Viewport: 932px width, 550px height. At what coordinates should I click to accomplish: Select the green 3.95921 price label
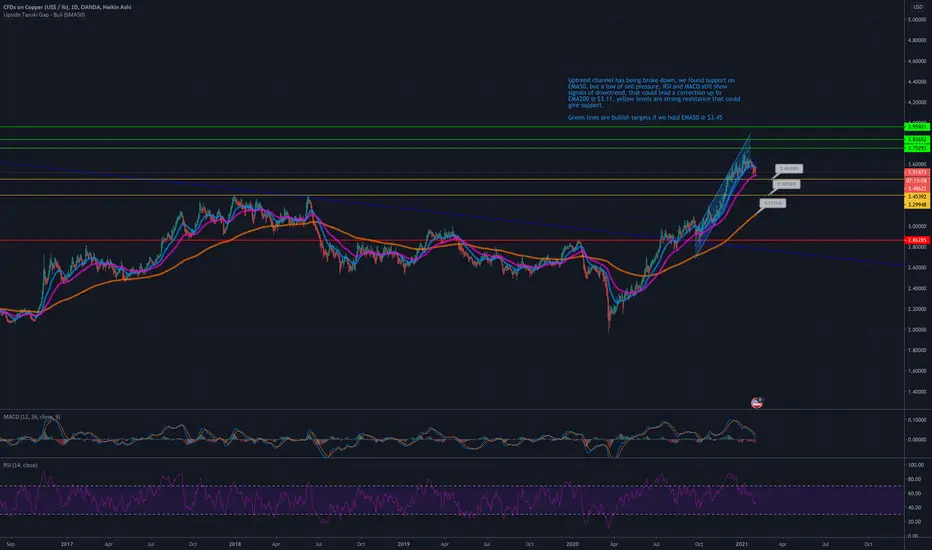pyautogui.click(x=917, y=127)
